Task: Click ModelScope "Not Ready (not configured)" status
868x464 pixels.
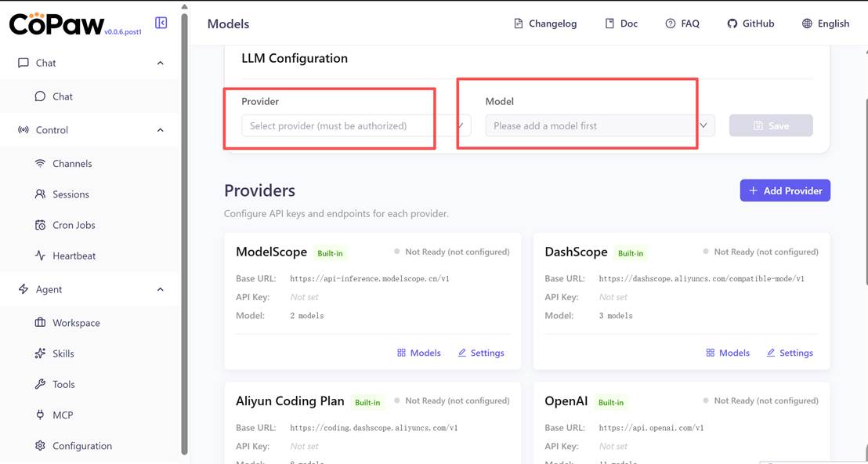Action: click(x=452, y=252)
